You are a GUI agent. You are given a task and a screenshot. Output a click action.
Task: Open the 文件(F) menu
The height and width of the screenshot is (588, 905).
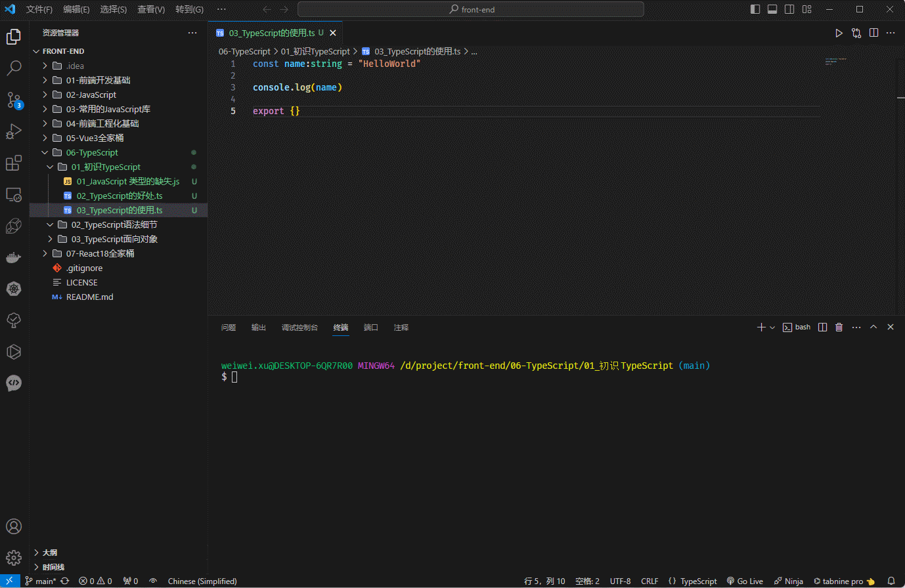(39, 9)
